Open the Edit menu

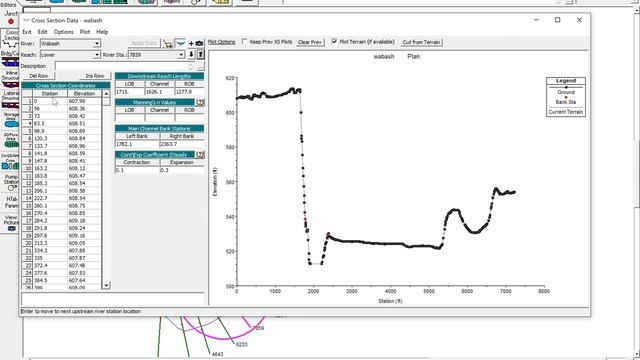(x=42, y=31)
